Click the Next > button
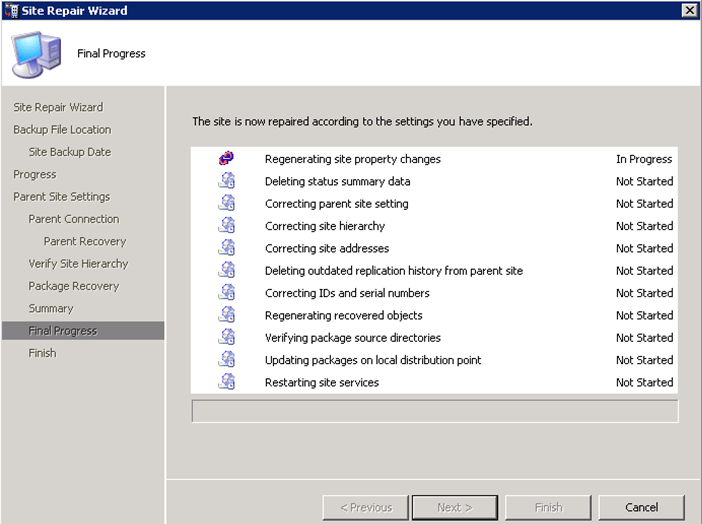The image size is (702, 524). point(455,507)
